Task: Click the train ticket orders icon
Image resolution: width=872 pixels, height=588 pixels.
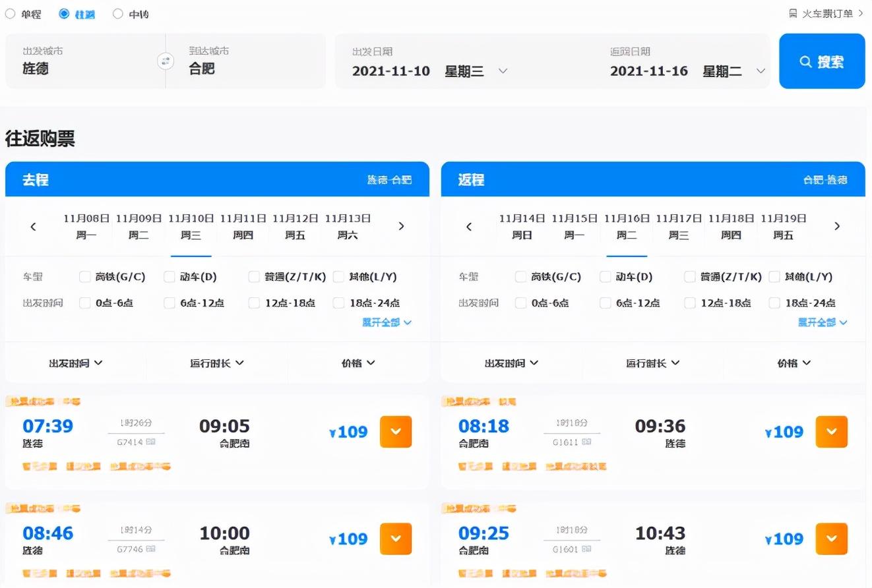Action: pos(793,13)
